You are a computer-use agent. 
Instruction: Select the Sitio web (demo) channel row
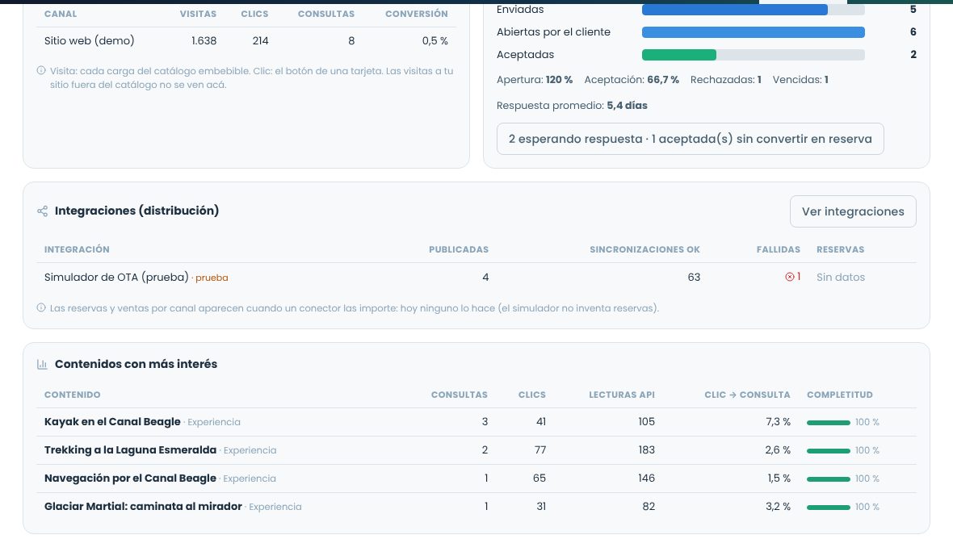(246, 40)
